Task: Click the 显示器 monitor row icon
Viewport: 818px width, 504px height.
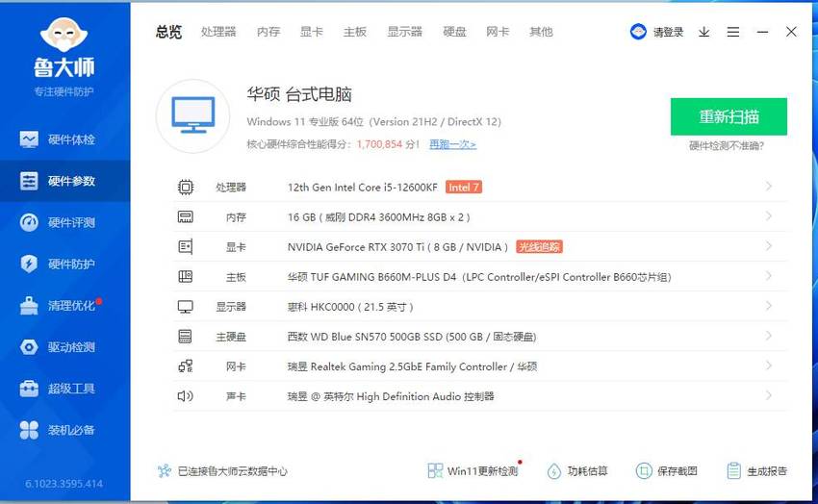Action: (185, 307)
